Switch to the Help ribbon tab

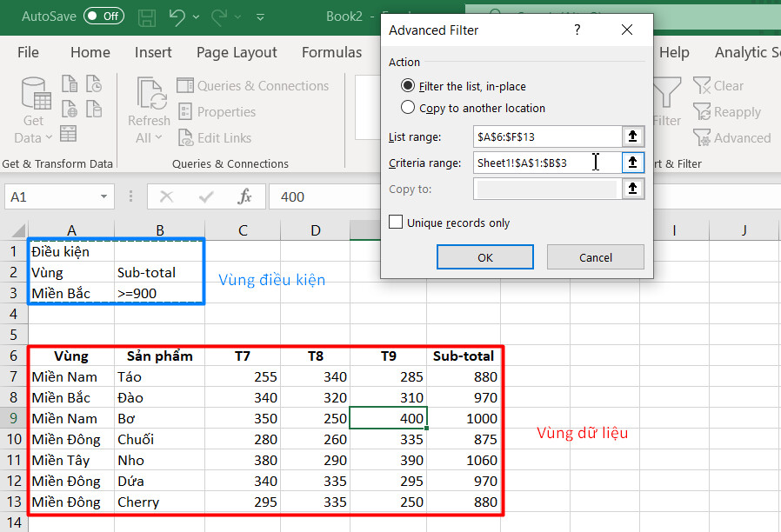coord(674,52)
